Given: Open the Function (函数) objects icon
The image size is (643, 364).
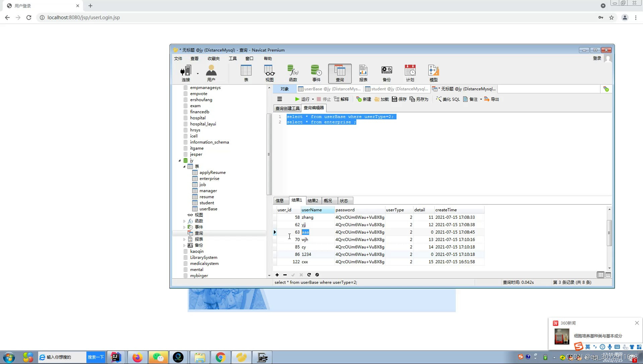Looking at the screenshot, I should pos(293,73).
